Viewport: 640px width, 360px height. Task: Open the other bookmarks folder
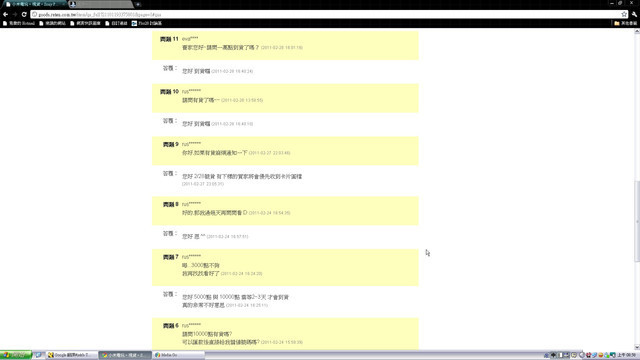(625, 23)
